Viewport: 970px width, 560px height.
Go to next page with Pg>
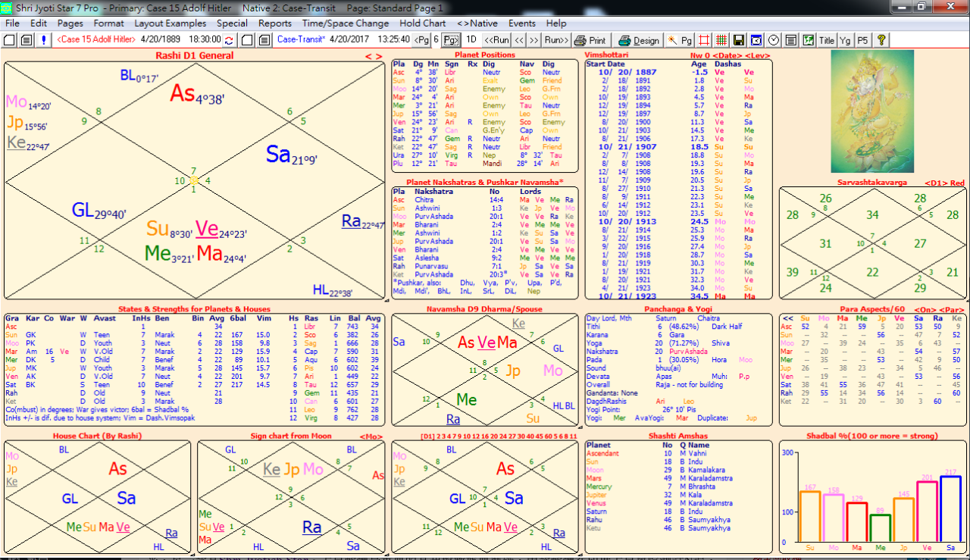tap(451, 39)
